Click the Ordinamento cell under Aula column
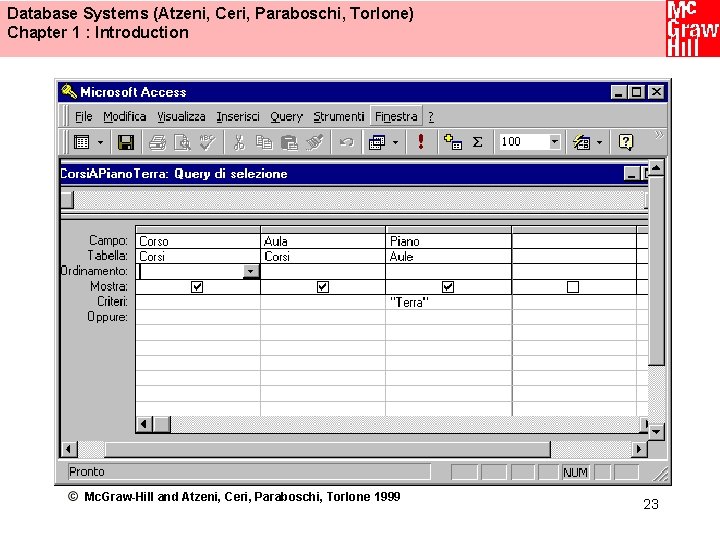This screenshot has height=540, width=720. [323, 271]
